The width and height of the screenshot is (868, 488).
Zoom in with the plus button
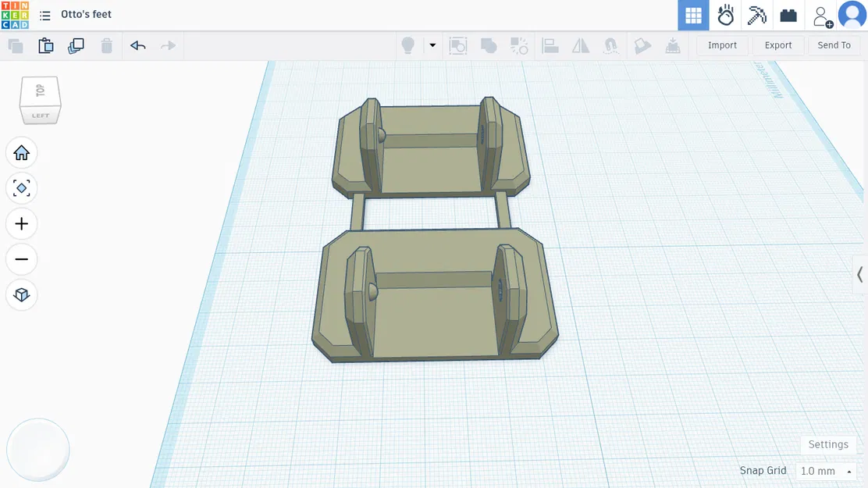click(x=22, y=224)
